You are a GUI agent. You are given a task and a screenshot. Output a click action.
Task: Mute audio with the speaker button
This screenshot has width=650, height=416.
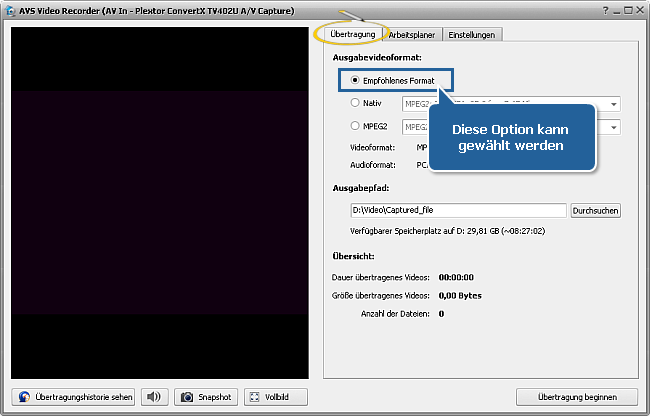(154, 397)
